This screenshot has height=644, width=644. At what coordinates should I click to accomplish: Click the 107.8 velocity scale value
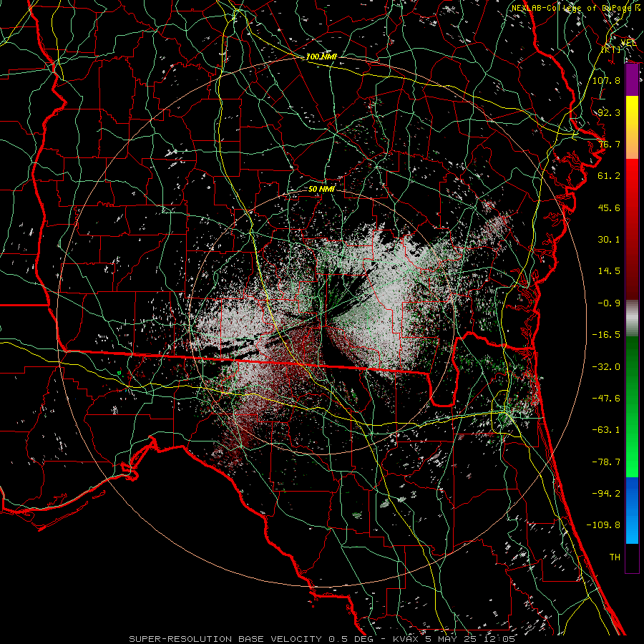click(x=606, y=80)
